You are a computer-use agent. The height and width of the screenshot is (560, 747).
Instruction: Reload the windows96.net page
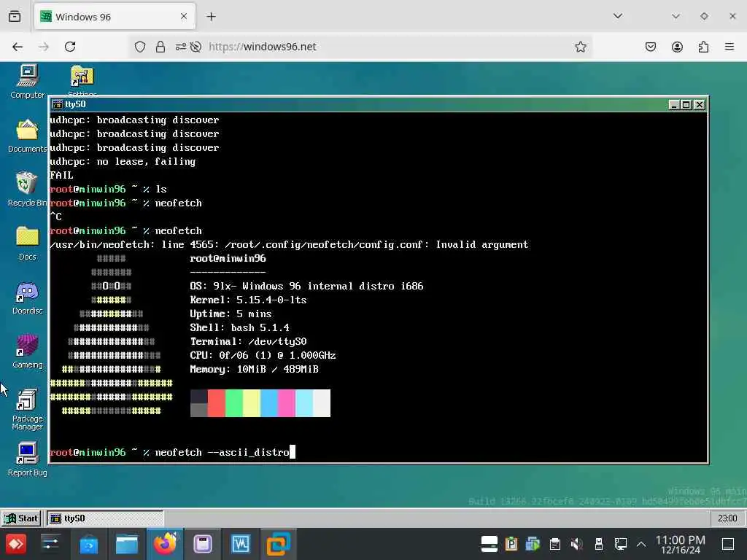70,47
